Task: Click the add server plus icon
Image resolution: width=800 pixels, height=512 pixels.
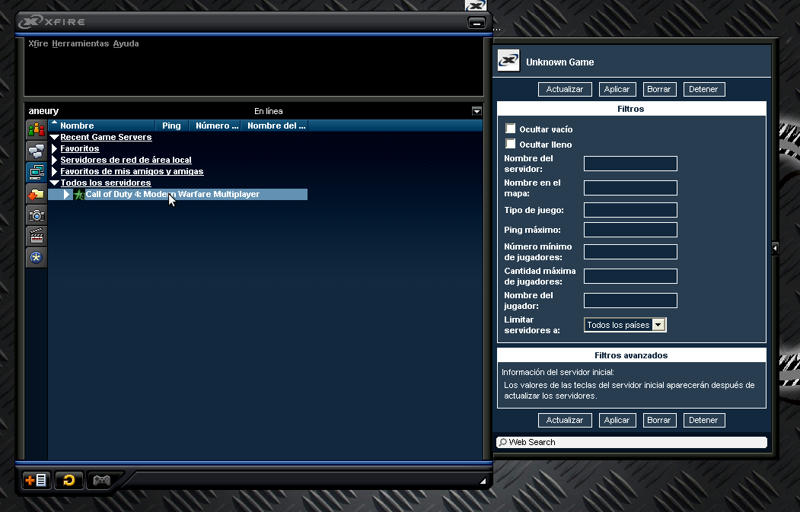Action: click(37, 480)
